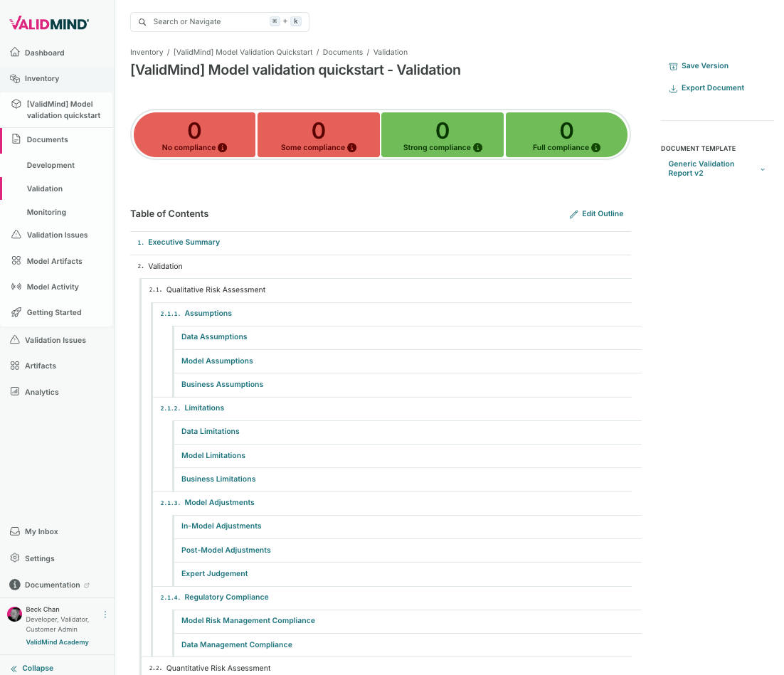Viewport: 784px width, 675px height.
Task: Click the Collapse sidebar chevrons icon
Action: click(14, 669)
